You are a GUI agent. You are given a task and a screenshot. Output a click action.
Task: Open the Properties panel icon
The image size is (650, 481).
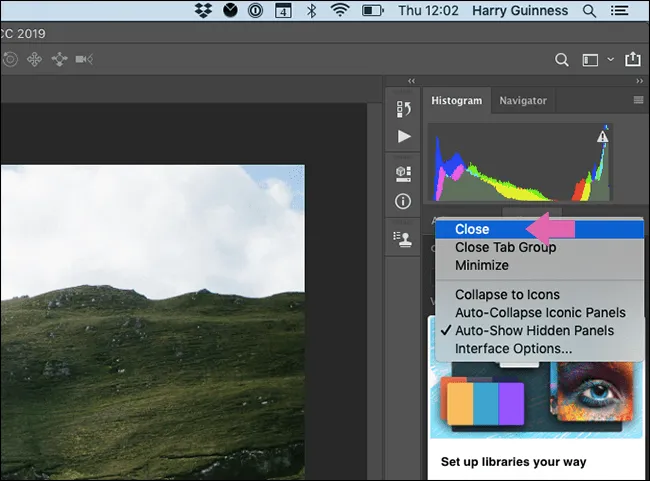click(404, 173)
